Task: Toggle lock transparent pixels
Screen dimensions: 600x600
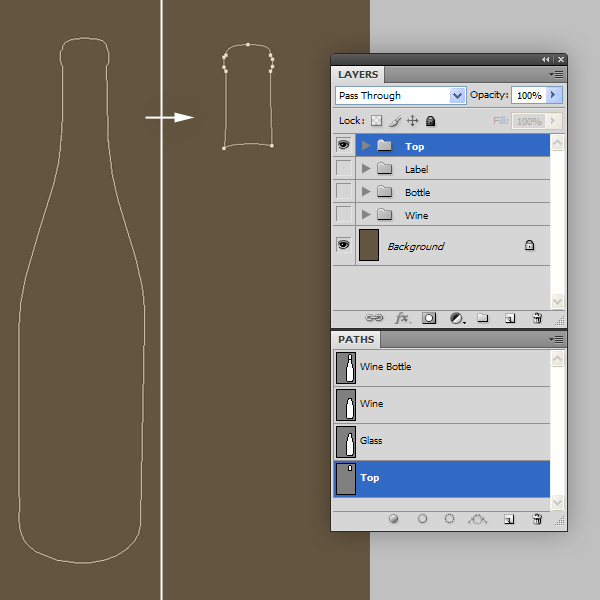Action: [x=377, y=121]
